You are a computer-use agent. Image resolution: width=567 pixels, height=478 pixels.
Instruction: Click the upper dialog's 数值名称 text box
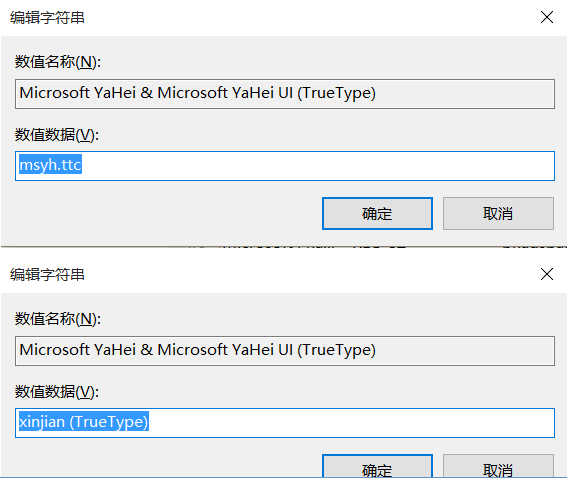pyautogui.click(x=285, y=94)
